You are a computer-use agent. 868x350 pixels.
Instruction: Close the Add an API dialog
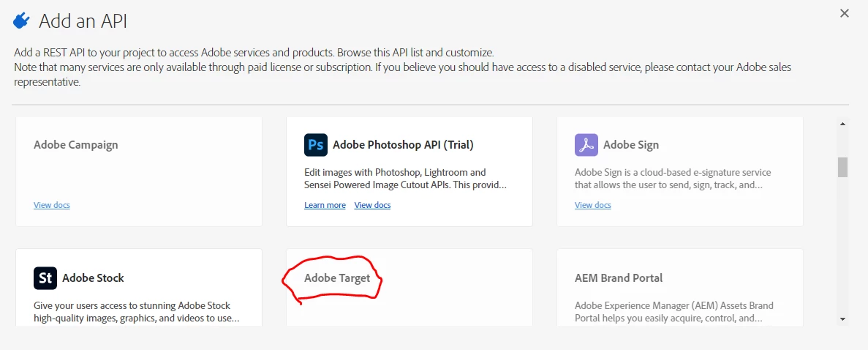[x=844, y=13]
